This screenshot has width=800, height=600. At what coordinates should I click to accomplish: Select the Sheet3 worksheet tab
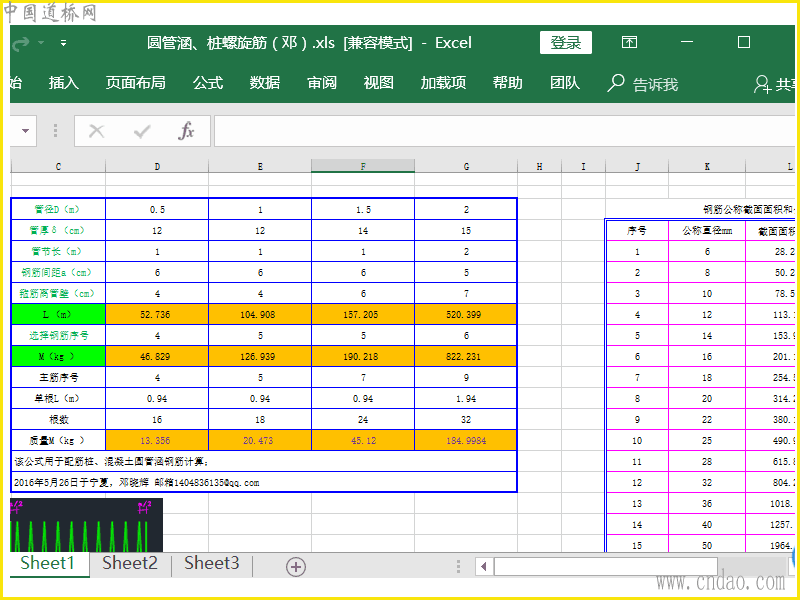[212, 564]
